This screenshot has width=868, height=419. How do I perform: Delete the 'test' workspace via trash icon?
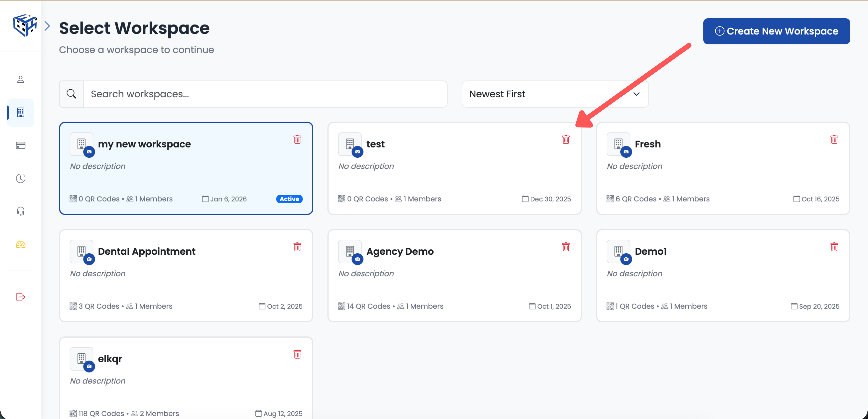click(x=566, y=140)
